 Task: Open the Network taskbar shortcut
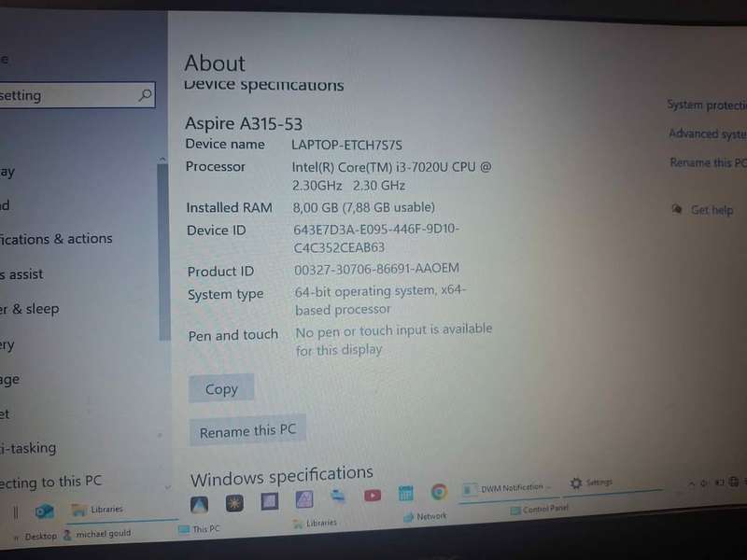coord(425,517)
